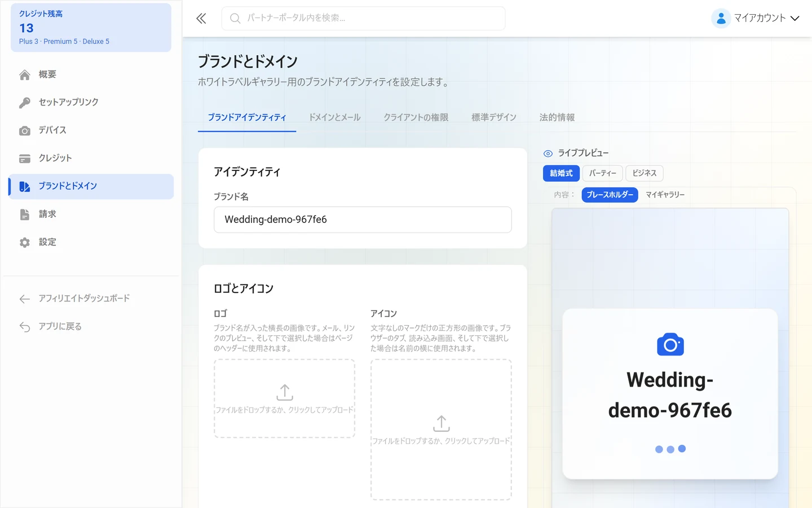Click the eye icon beside ライブプレビュー

pyautogui.click(x=548, y=154)
